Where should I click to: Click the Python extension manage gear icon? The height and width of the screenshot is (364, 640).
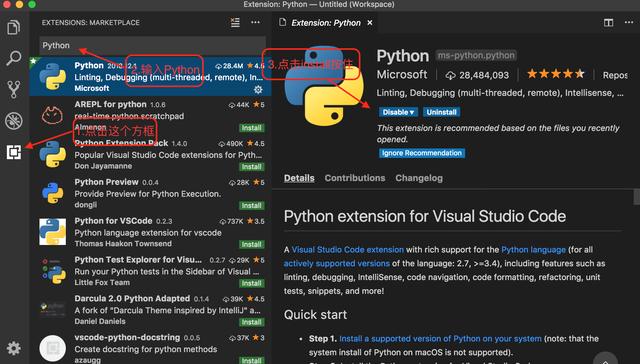(x=258, y=89)
